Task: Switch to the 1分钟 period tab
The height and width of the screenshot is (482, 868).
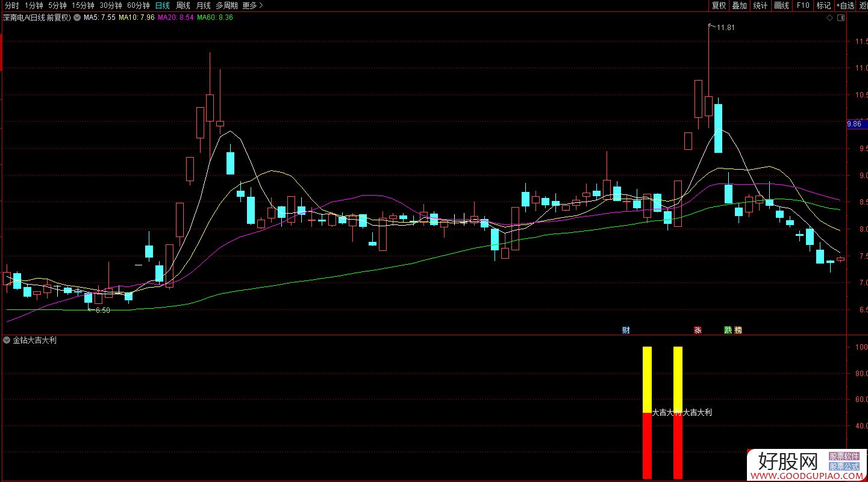Action: pyautogui.click(x=34, y=5)
